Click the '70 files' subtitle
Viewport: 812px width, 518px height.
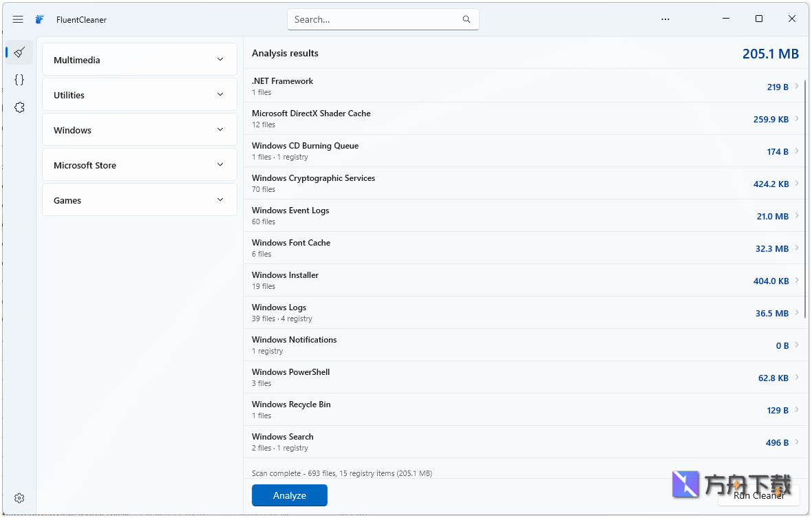point(264,189)
